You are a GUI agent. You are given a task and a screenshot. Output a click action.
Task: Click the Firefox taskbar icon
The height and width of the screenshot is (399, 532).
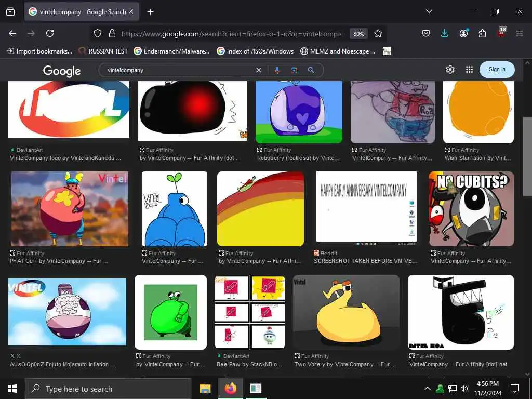tap(230, 389)
